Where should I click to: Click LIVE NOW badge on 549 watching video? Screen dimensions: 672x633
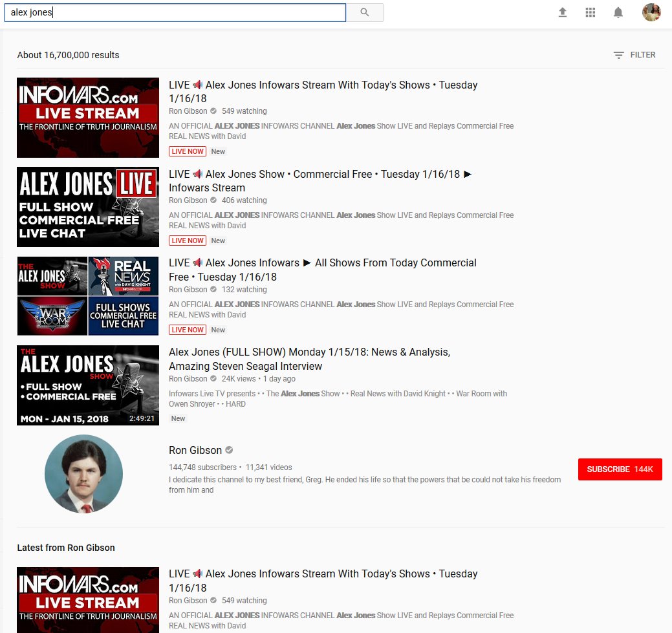pyautogui.click(x=188, y=151)
